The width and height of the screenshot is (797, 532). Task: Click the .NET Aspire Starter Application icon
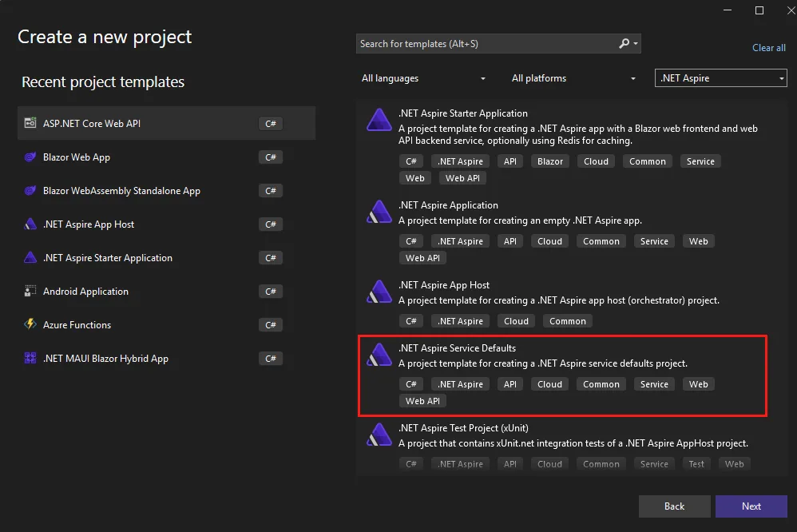(30, 257)
